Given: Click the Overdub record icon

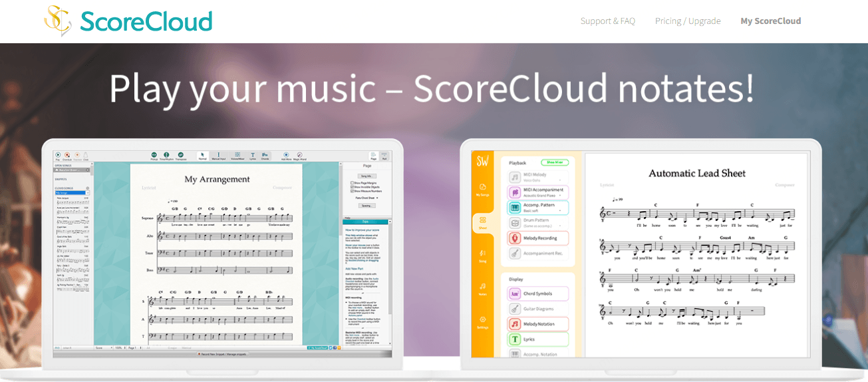Looking at the screenshot, I should click(67, 156).
